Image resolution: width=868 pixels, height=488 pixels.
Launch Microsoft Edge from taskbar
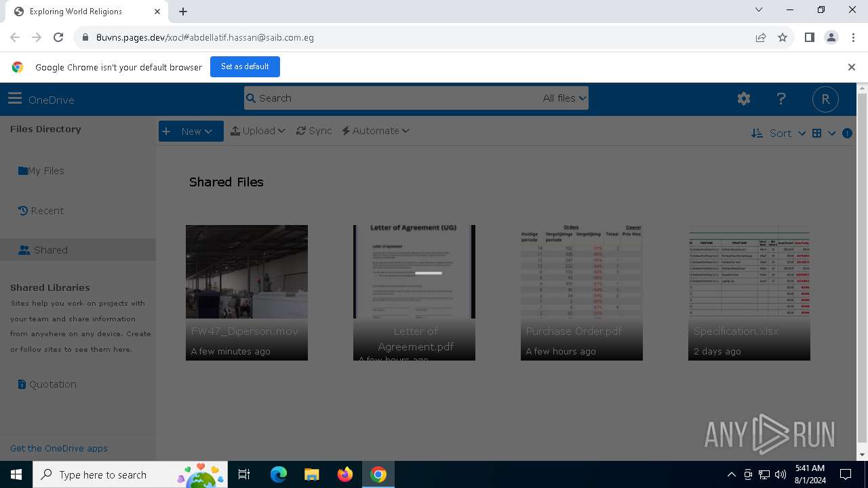tap(279, 474)
